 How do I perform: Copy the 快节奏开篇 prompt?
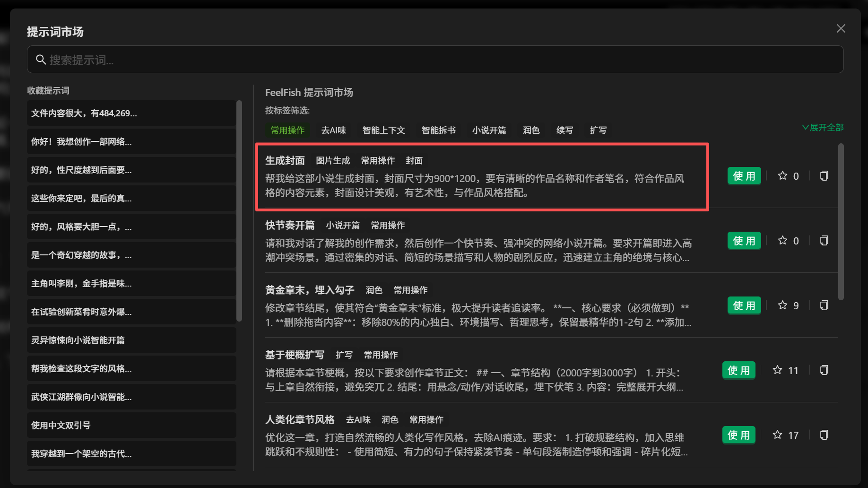(x=824, y=241)
